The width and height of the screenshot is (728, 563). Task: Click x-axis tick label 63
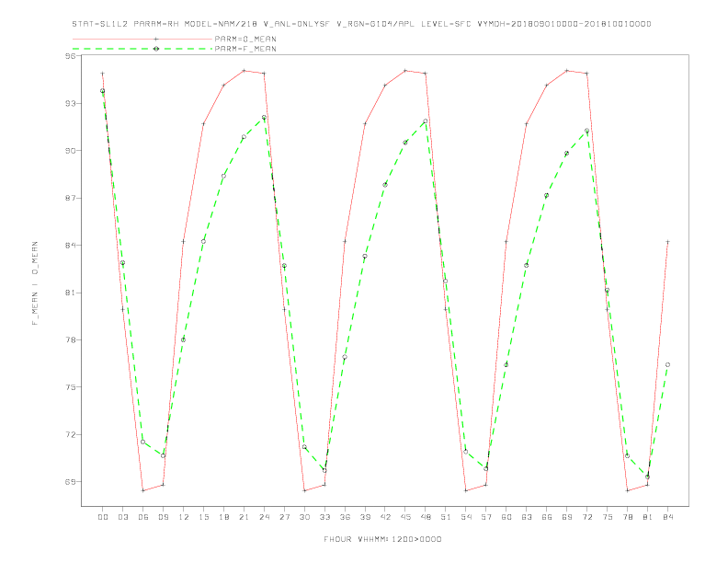click(x=527, y=517)
